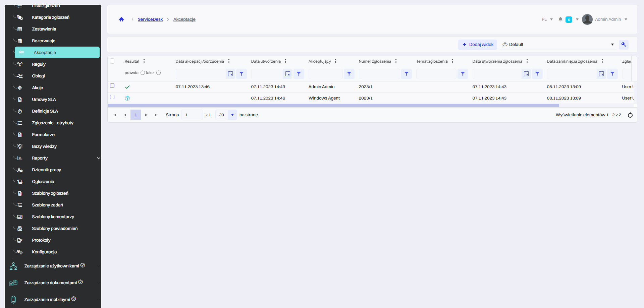Select the 'fałsz' radio button
The width and height of the screenshot is (644, 308).
pos(159,73)
